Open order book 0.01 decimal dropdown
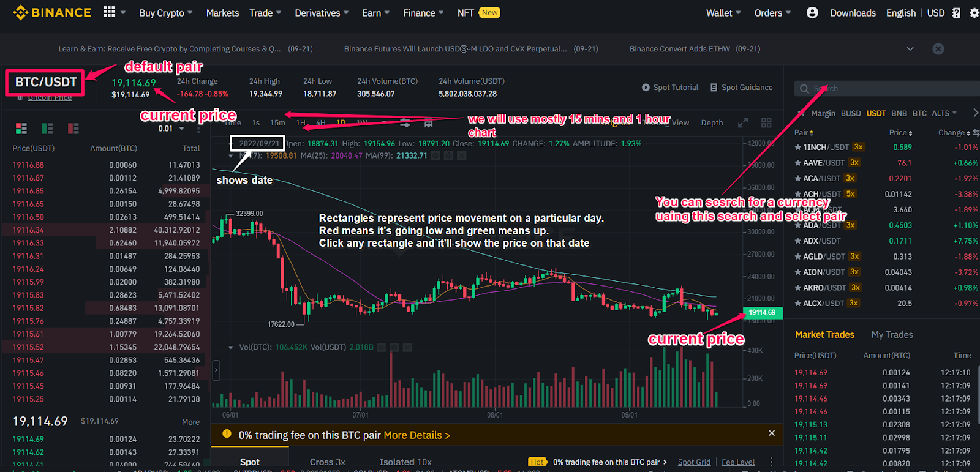The image size is (980, 472). tap(171, 129)
